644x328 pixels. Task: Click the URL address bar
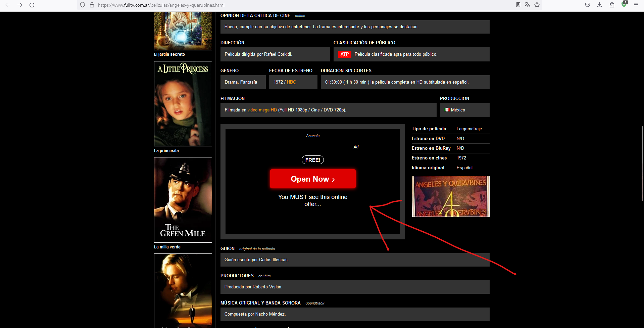tap(302, 5)
